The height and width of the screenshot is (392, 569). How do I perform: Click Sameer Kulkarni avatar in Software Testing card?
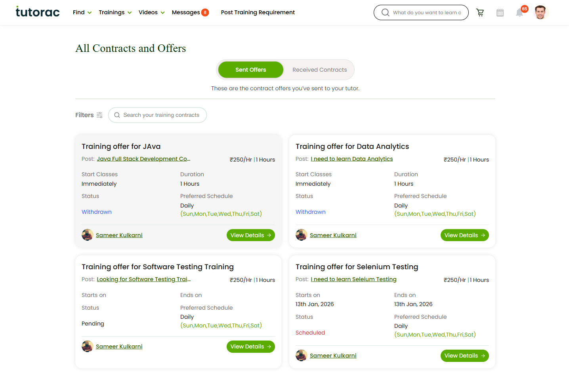pos(87,346)
